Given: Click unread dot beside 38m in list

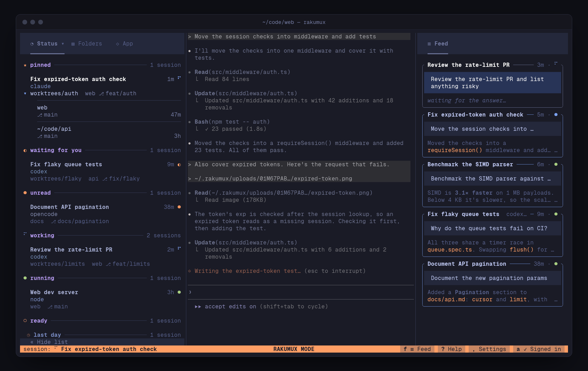Looking at the screenshot, I should (x=179, y=207).
